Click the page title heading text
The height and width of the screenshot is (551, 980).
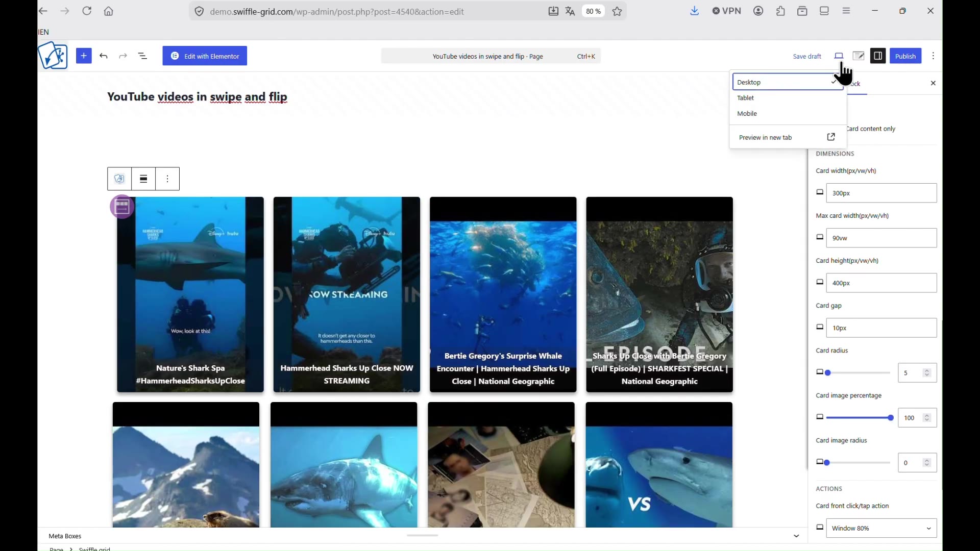tap(198, 97)
